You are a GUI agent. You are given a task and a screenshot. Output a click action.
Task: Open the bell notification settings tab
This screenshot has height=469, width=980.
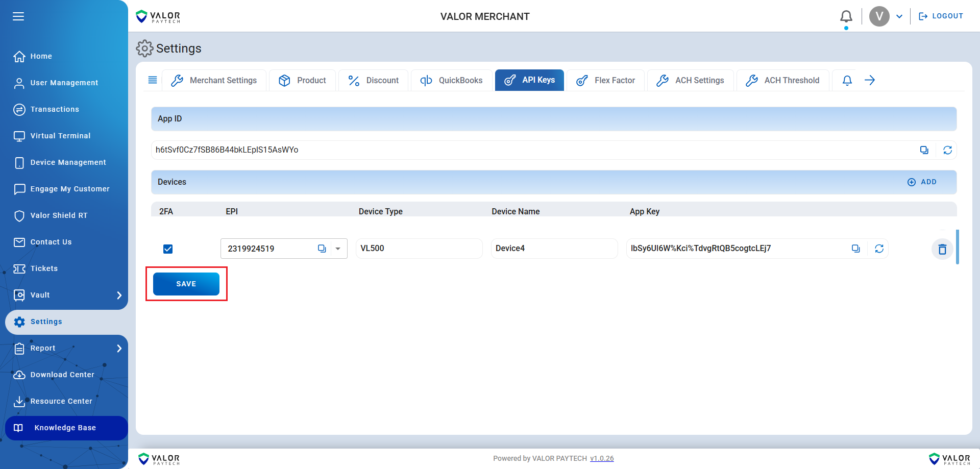(847, 80)
